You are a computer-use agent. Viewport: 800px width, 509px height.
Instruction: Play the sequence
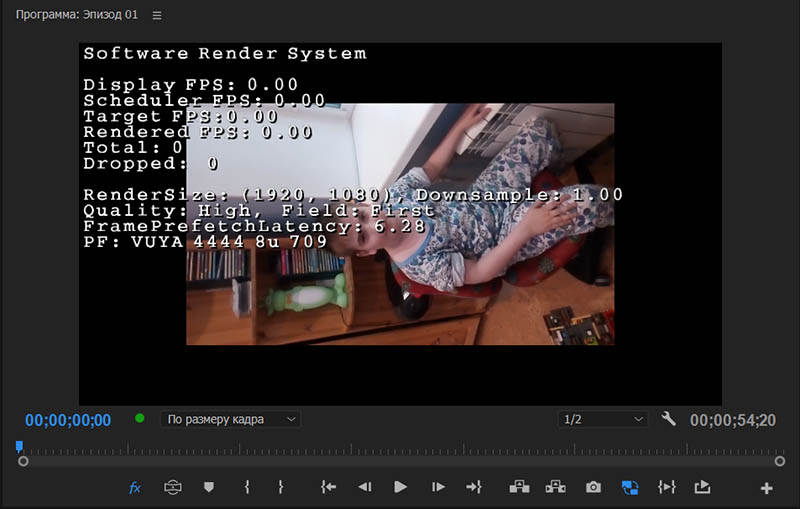[401, 487]
